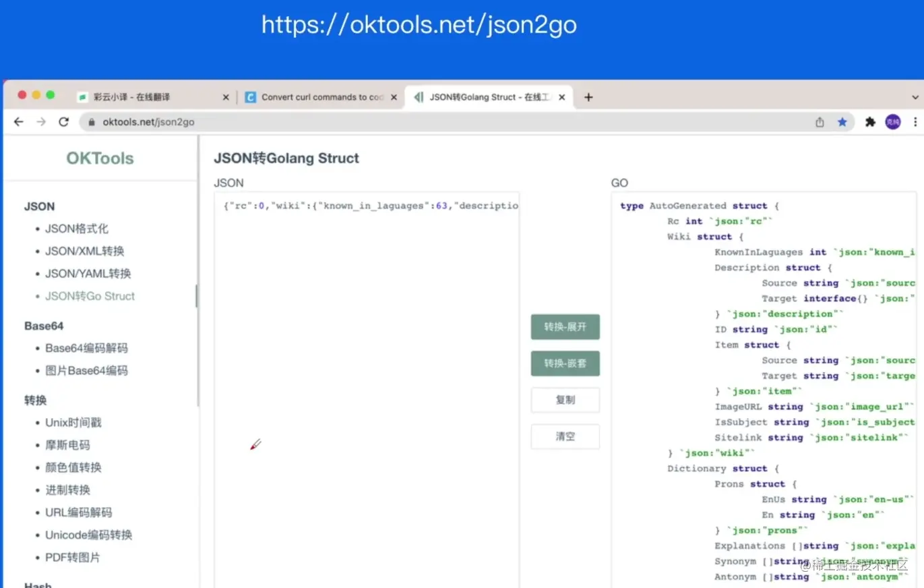The image size is (924, 588).
Task: Open the JSON转Go Struct sidebar item
Action: tap(90, 296)
